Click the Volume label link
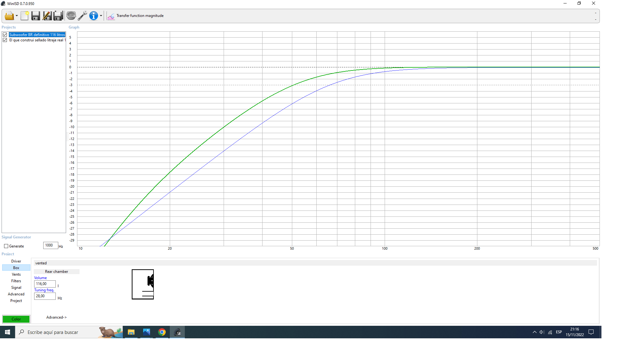Viewport: 639px width, 364px height. click(x=40, y=278)
